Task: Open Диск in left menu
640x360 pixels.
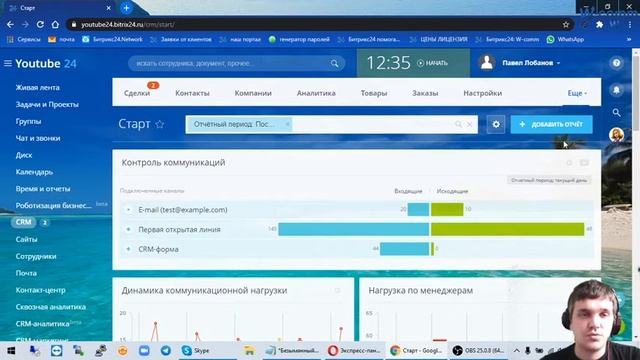Action: pos(24,155)
